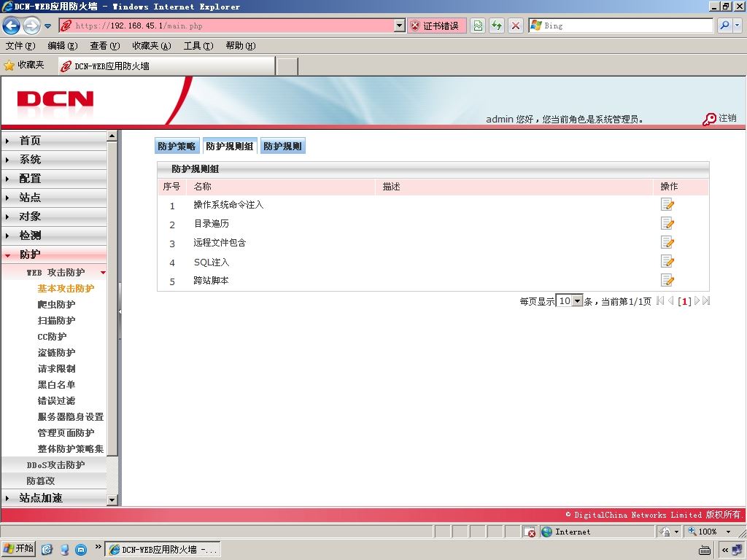This screenshot has height=560, width=747.
Task: Open 黑白名单 in sidebar
Action: [56, 385]
